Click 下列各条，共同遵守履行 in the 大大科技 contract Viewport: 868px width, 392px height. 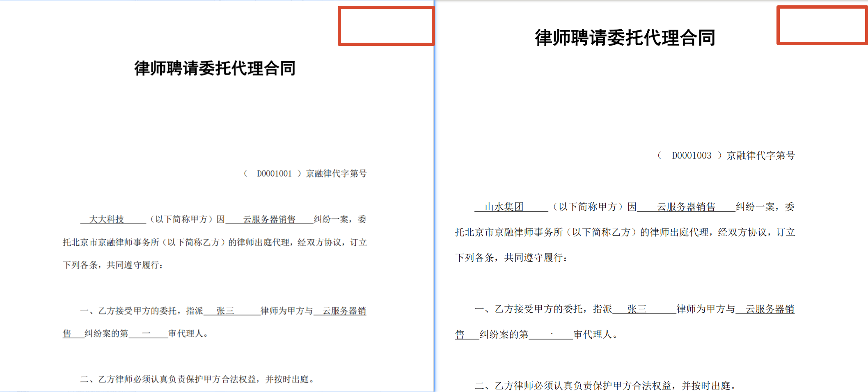click(111, 265)
